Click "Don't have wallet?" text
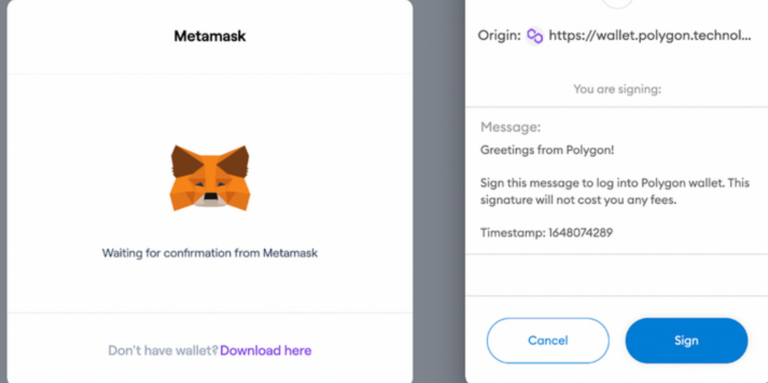 (163, 351)
